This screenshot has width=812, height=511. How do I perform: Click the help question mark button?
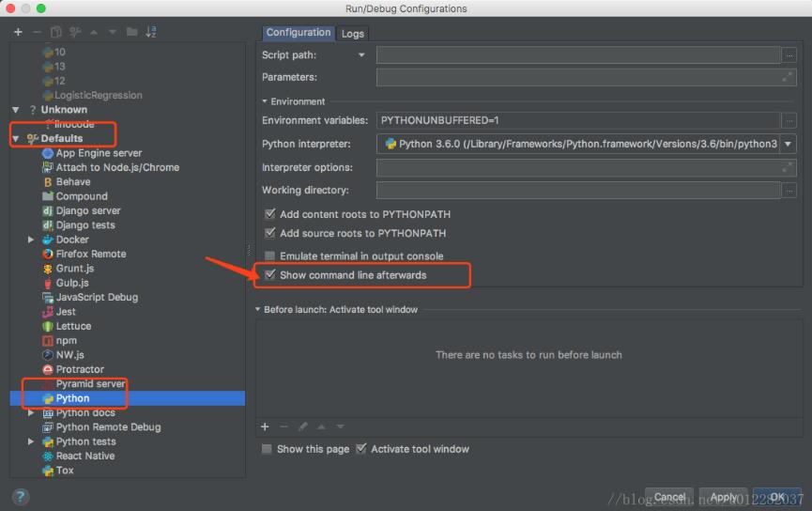pos(21,497)
